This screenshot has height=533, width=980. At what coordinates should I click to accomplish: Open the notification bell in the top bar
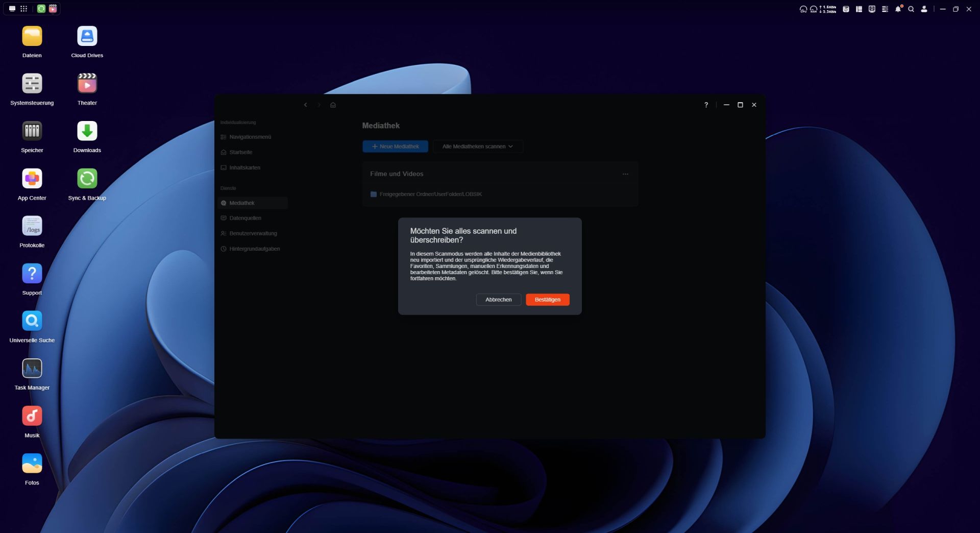(x=898, y=9)
